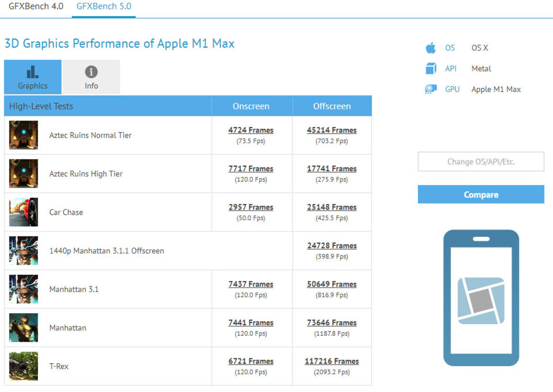
Task: Open the 6721 Frames T-Rex result
Action: [x=251, y=361]
